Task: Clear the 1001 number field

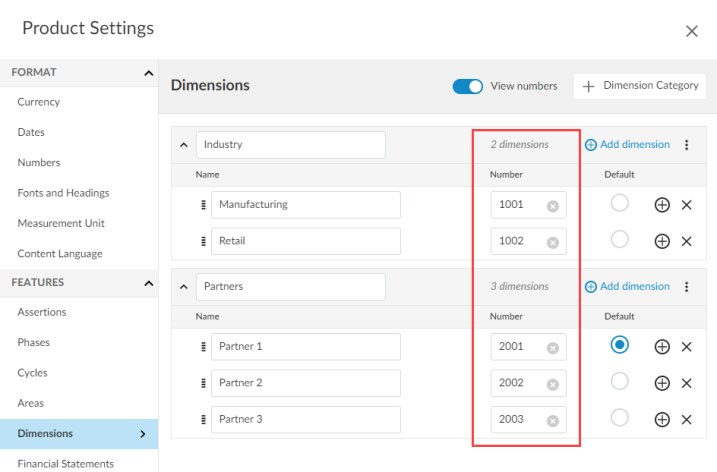Action: click(x=552, y=206)
